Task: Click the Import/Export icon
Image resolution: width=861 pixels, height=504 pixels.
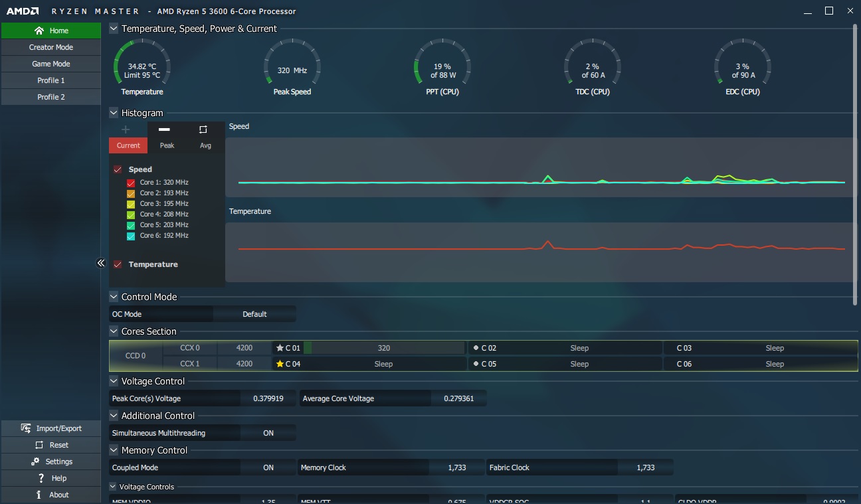Action: pos(26,428)
